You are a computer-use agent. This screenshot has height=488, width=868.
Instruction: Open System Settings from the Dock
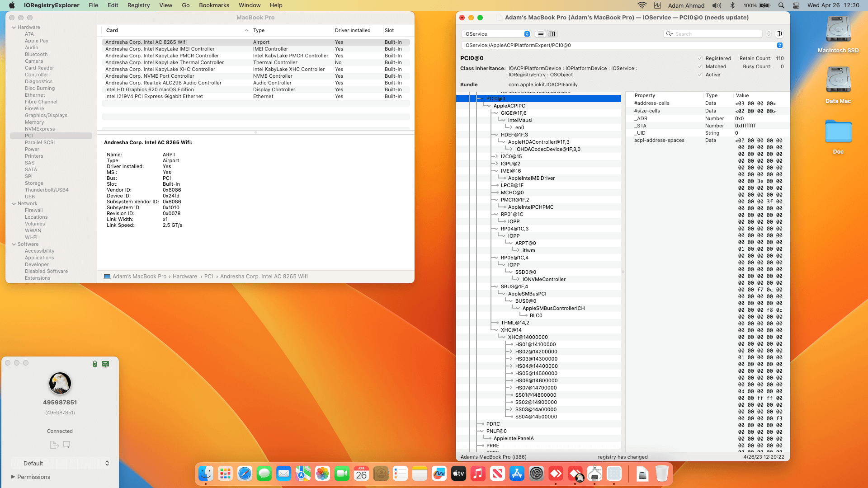pyautogui.click(x=536, y=474)
